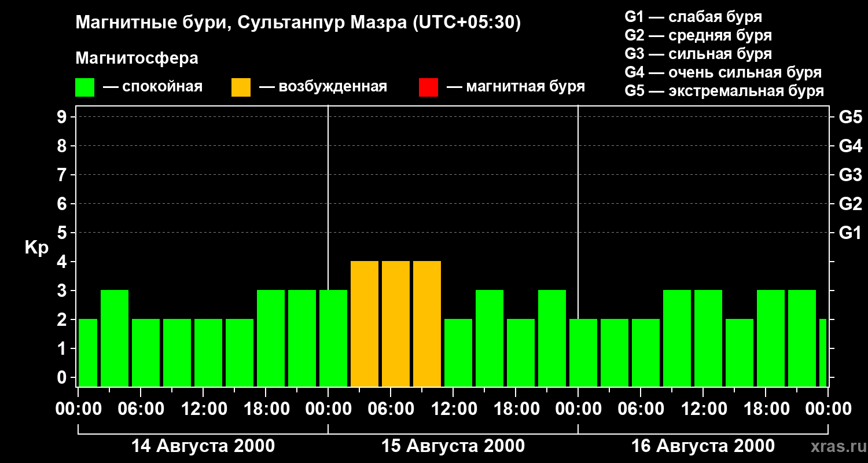Select the first orange Kp 4 bar on 15 August
The height and width of the screenshot is (463, 868).
pyautogui.click(x=365, y=324)
